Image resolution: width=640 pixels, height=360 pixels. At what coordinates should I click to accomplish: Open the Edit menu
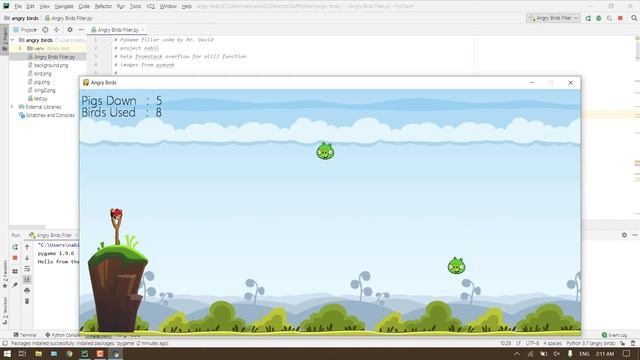click(30, 7)
